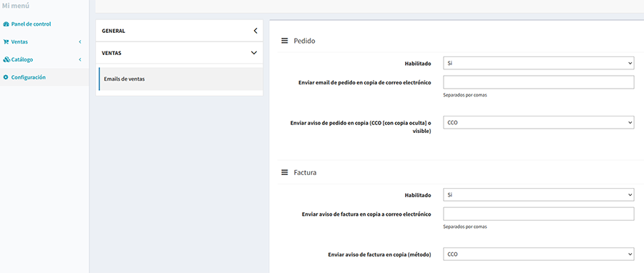Click the 'Mi menú' heading
Viewport: 644px width, 273px height.
tap(16, 6)
